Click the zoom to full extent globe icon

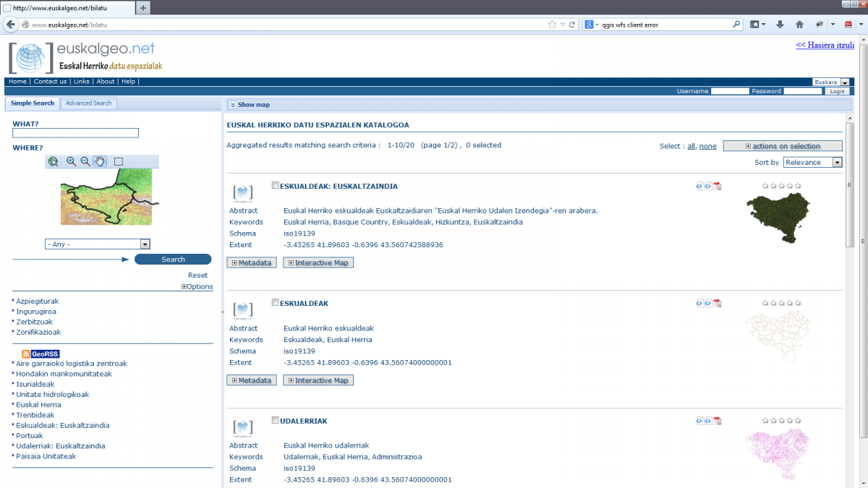[x=53, y=162]
